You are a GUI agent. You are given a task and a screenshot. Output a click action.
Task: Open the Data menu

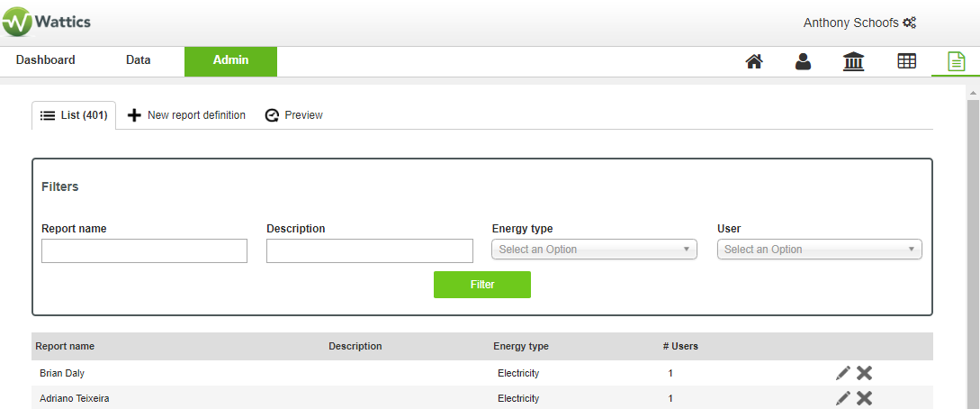(x=139, y=60)
